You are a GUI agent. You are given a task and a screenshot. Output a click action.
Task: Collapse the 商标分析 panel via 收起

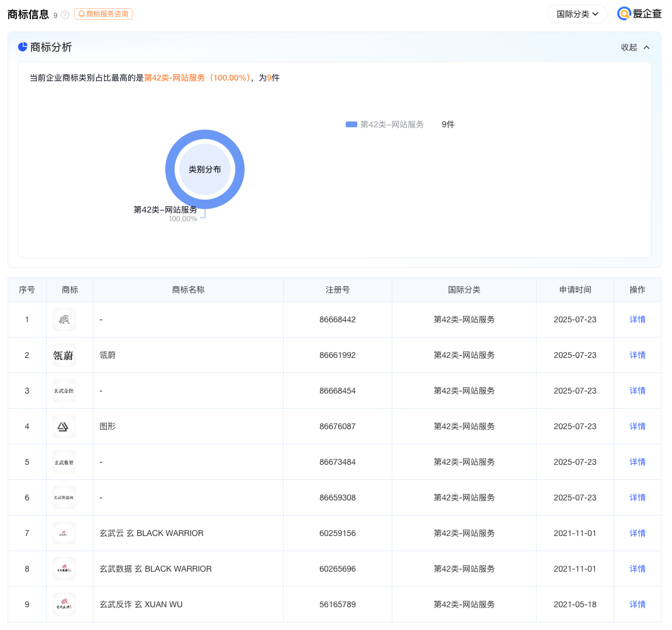point(635,47)
